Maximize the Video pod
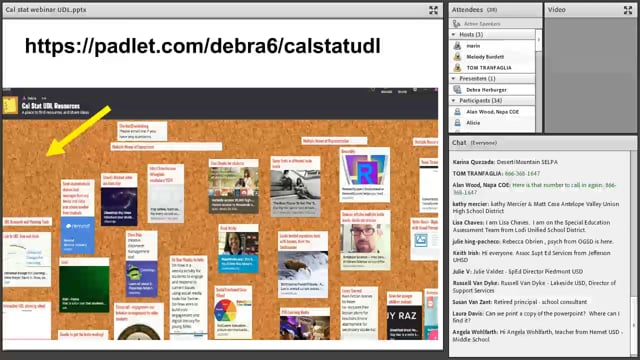 (628, 10)
